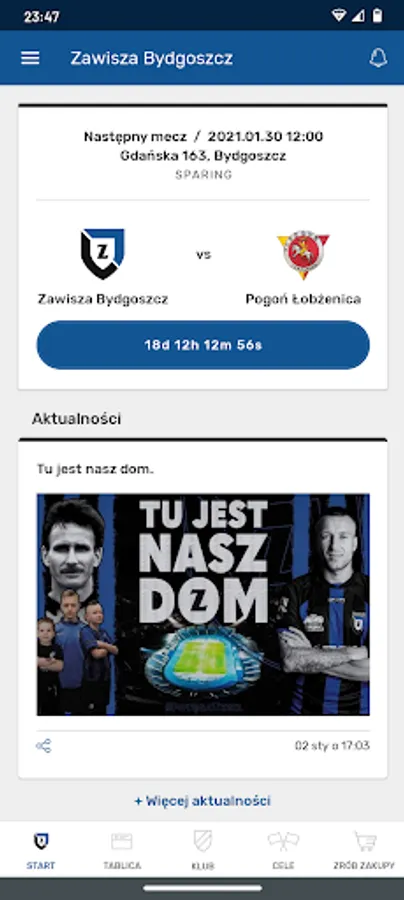Viewport: 404px width, 900px height.
Task: Select the Pogoń Łobżenica team name
Action: pos(303,299)
